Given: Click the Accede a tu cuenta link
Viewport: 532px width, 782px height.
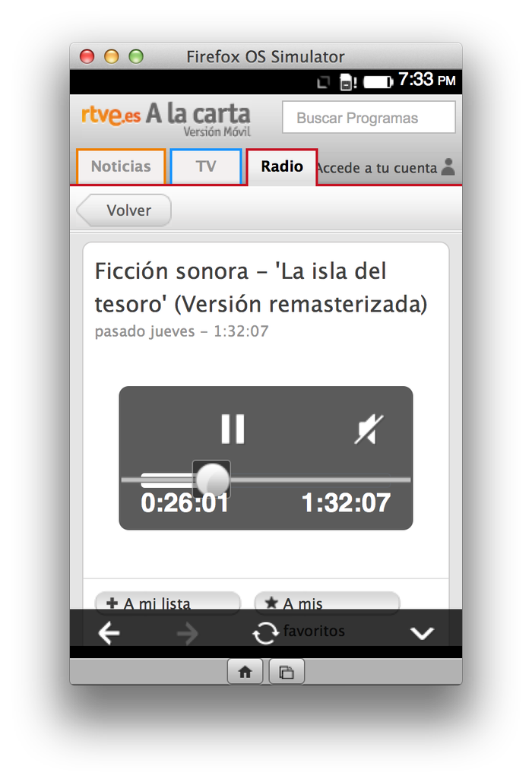Looking at the screenshot, I should (x=377, y=168).
